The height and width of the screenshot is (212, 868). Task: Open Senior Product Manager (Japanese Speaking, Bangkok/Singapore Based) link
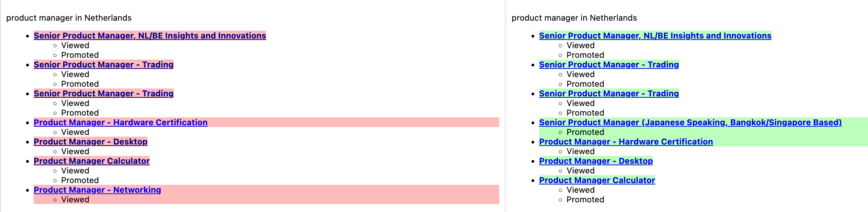pos(690,123)
